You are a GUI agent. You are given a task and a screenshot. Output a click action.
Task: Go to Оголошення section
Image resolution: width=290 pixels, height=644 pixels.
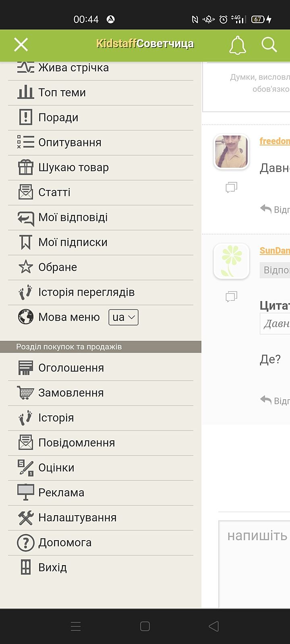[71, 368]
